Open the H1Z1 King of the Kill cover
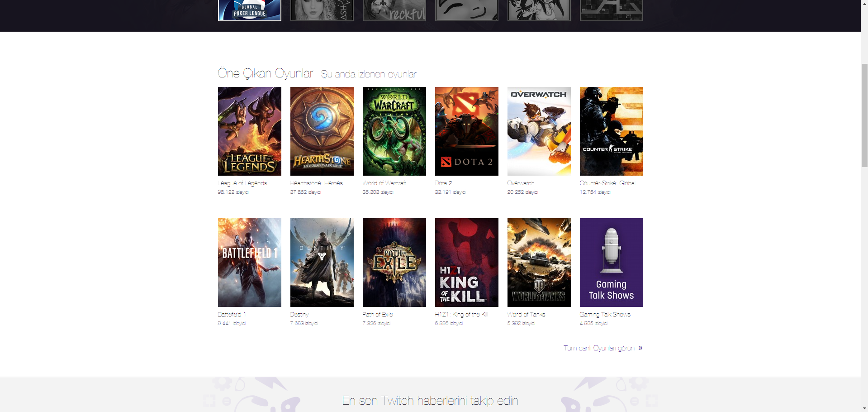 (466, 263)
